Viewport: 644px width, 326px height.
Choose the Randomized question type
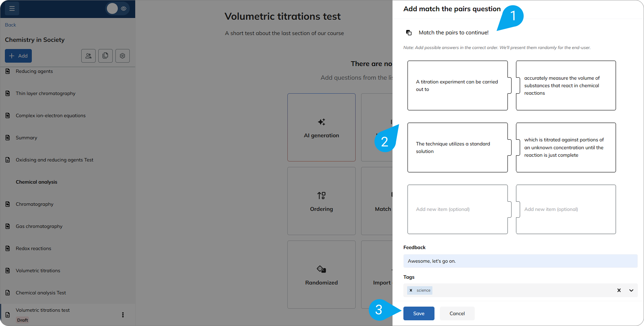pos(321,275)
